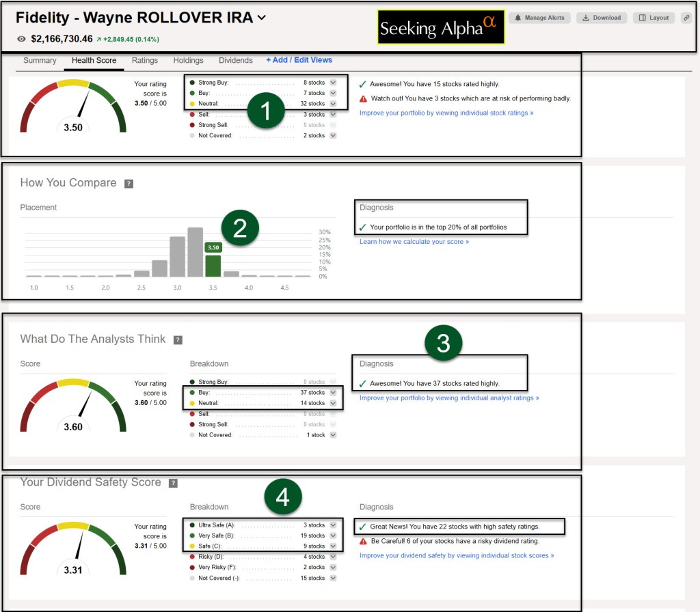Click the Download icon button
The height and width of the screenshot is (612, 700).
click(x=602, y=18)
